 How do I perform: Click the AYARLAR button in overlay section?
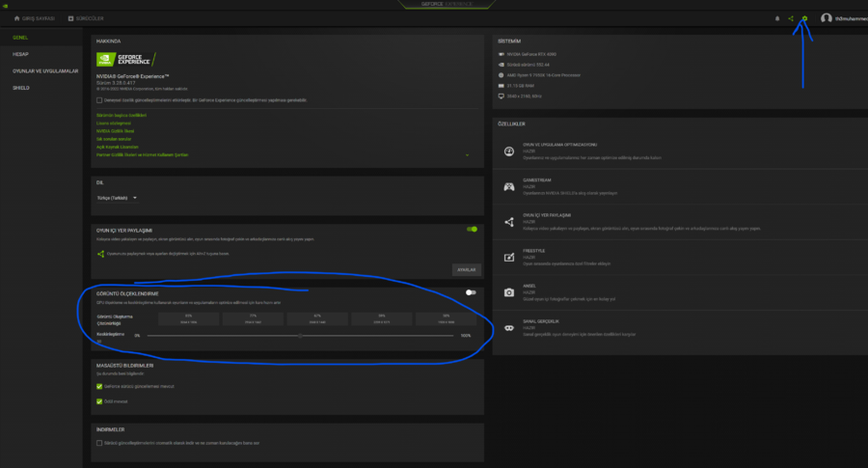467,270
